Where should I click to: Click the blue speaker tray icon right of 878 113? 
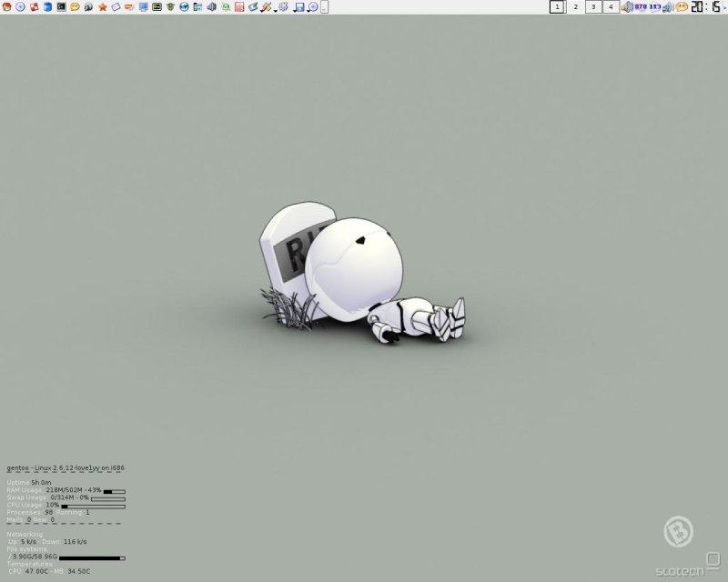pyautogui.click(x=668, y=6)
